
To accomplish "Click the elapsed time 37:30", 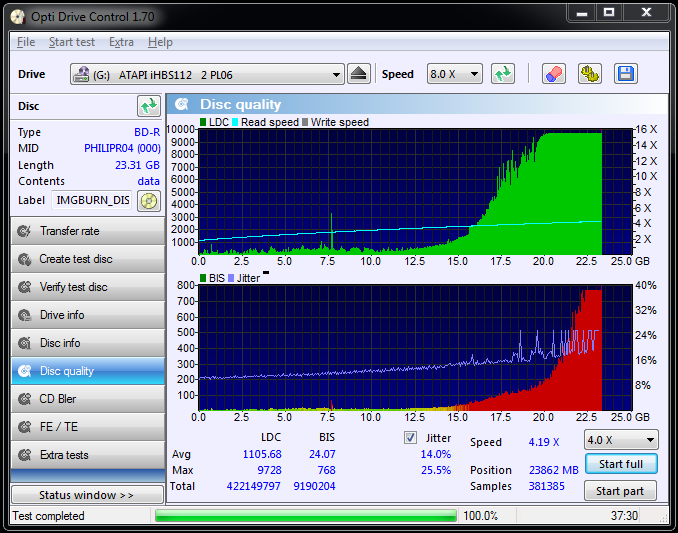I will 624,516.
